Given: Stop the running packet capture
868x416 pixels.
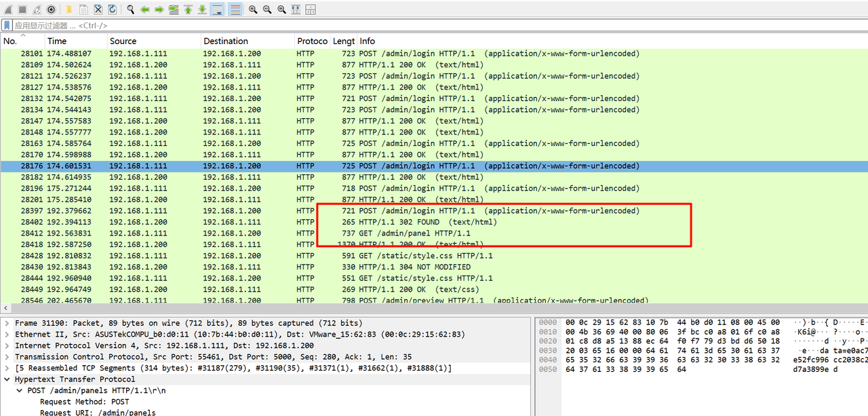Looking at the screenshot, I should pyautogui.click(x=22, y=10).
